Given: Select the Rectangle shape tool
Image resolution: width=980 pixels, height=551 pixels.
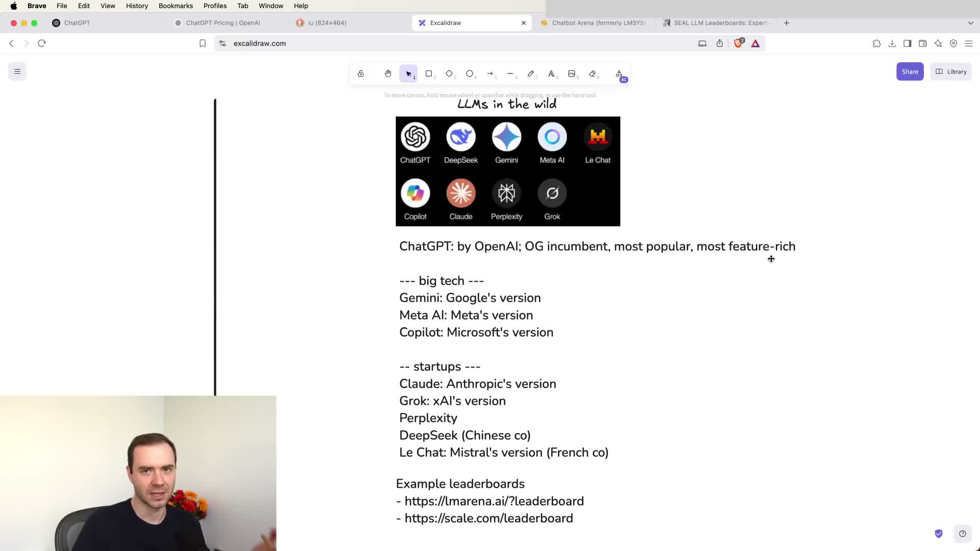Looking at the screenshot, I should (429, 73).
